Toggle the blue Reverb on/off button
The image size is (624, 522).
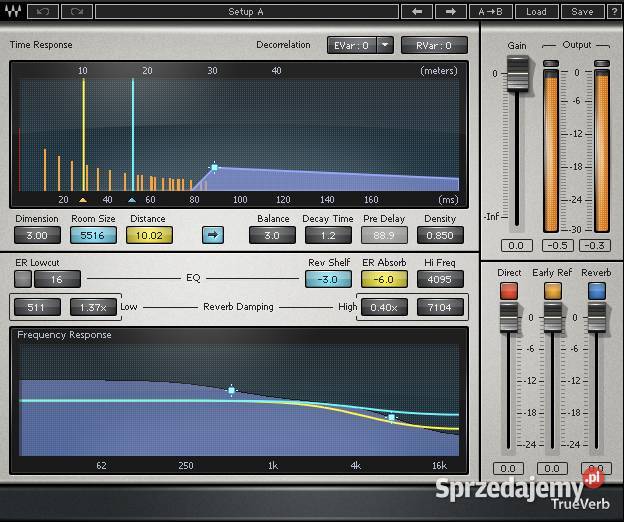click(597, 291)
